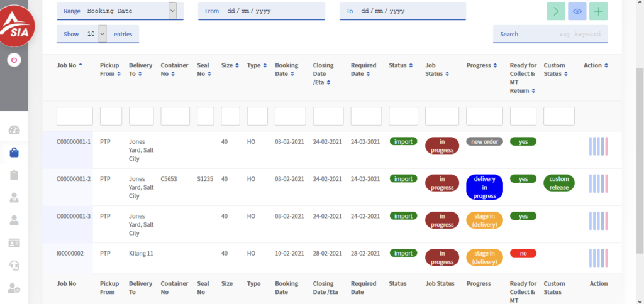Image resolution: width=644 pixels, height=304 pixels.
Task: Open the headset support sidebar icon
Action: coord(14,265)
